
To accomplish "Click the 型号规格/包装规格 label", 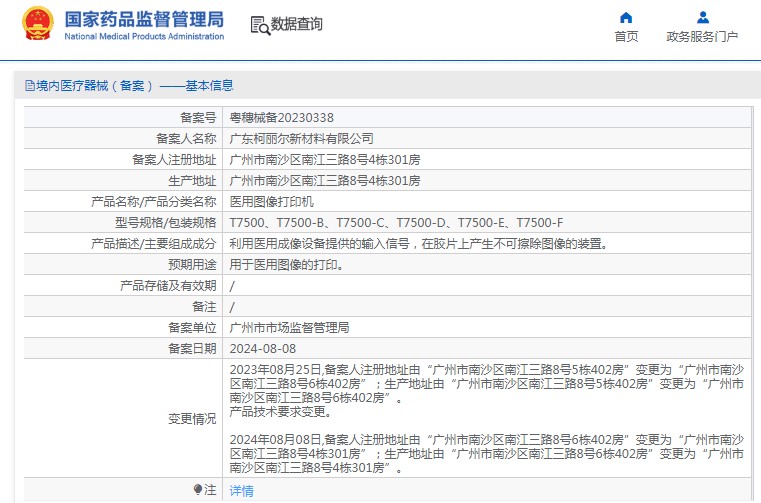I will coord(165,223).
